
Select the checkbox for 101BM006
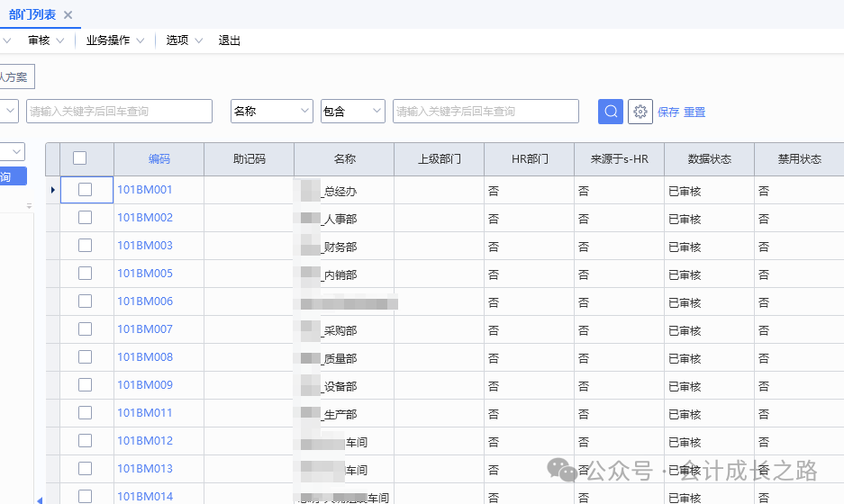click(86, 301)
